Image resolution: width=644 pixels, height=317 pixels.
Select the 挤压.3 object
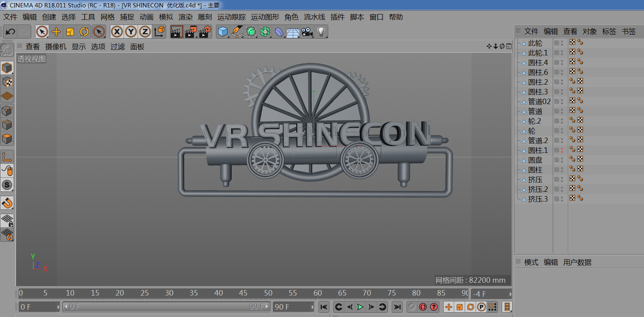[538, 199]
